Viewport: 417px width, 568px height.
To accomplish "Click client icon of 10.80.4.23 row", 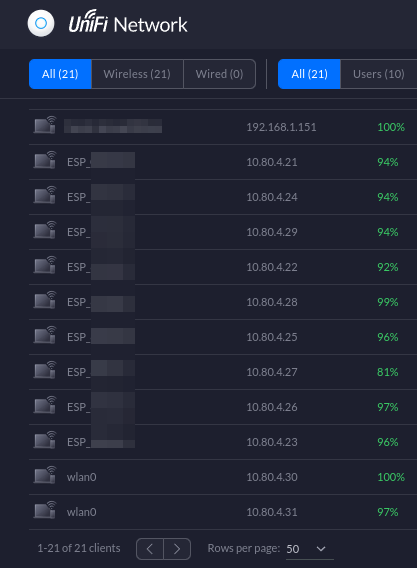I will tap(45, 440).
